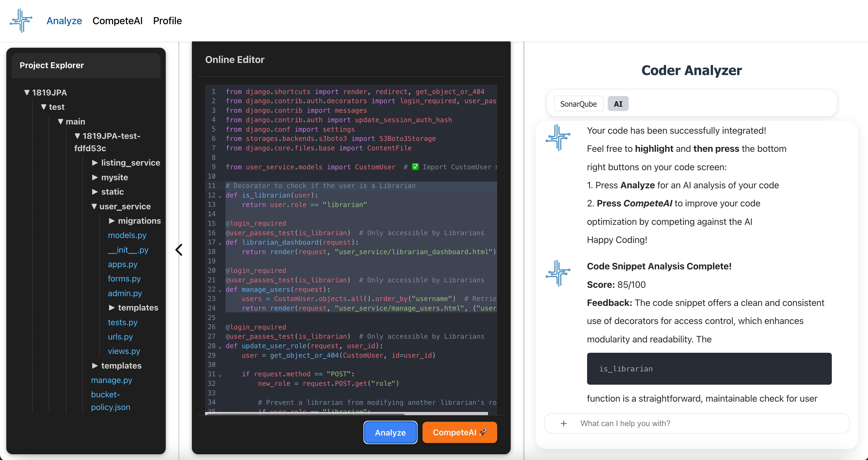Switch the analyzer to SonarQube mode

578,104
